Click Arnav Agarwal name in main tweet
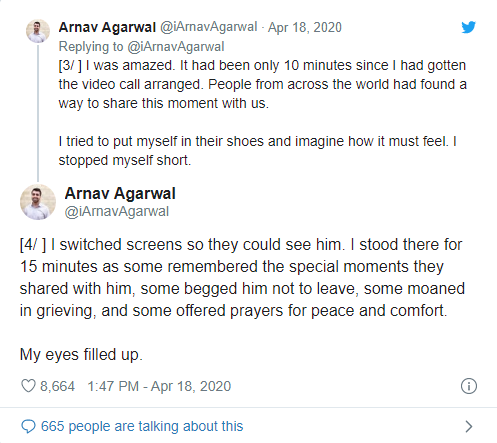 click(120, 193)
